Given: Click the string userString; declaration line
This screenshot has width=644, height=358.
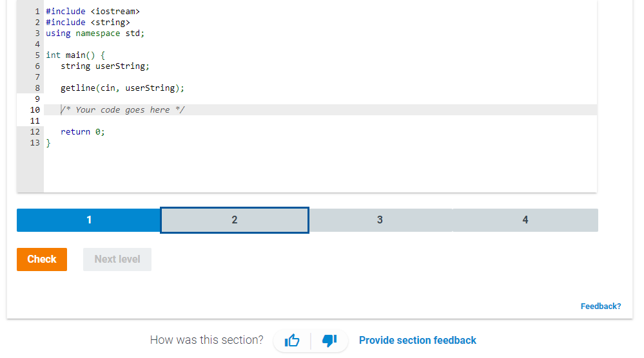Looking at the screenshot, I should point(320,66).
